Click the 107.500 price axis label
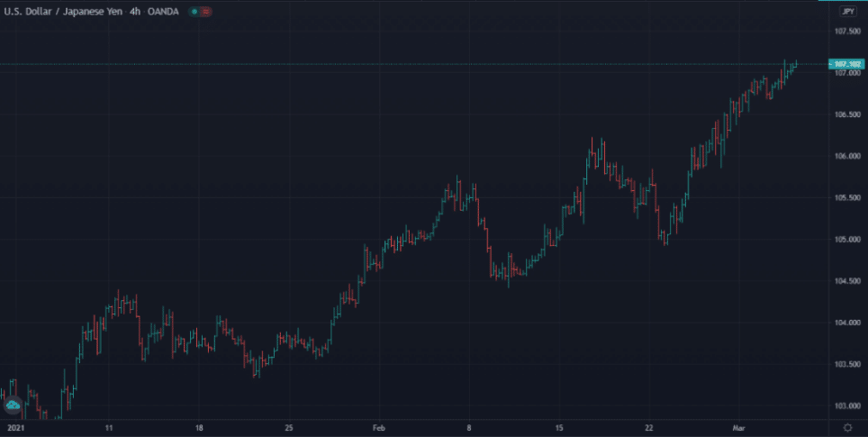 point(845,32)
